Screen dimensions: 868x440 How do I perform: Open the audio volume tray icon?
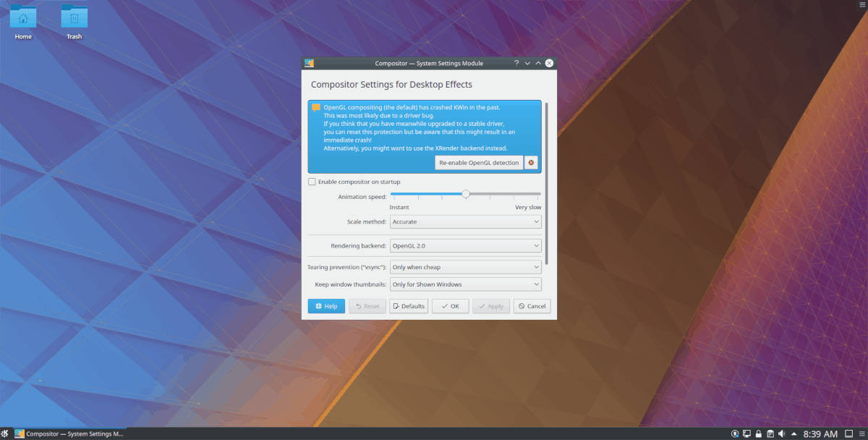point(782,433)
